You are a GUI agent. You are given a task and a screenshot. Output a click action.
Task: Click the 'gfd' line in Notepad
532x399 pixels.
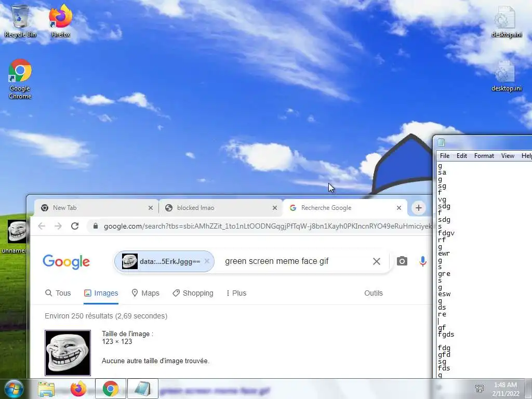click(444, 354)
